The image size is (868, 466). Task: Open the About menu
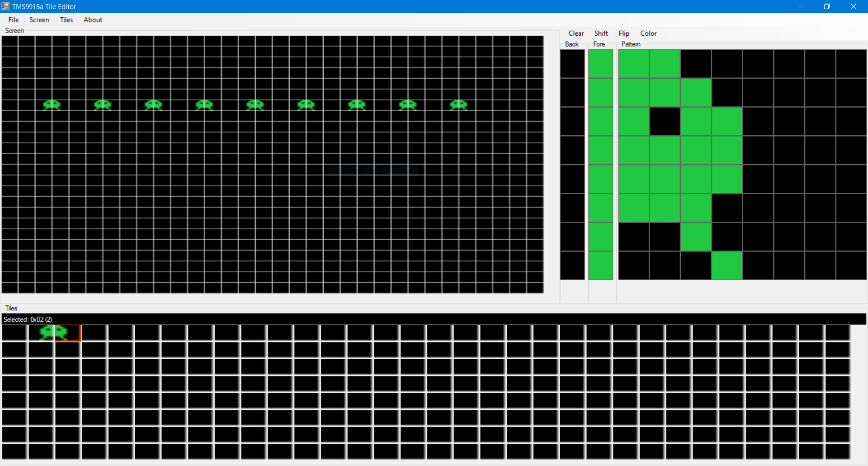click(x=93, y=20)
